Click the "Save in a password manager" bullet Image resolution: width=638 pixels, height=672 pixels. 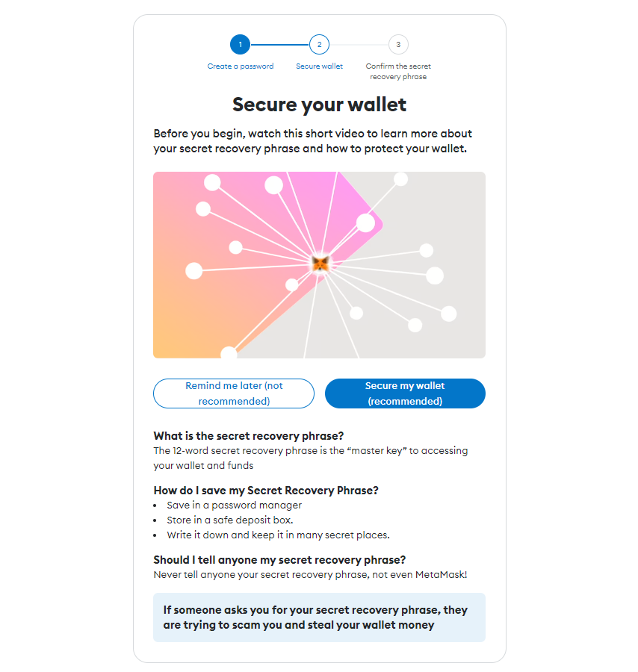tap(234, 505)
